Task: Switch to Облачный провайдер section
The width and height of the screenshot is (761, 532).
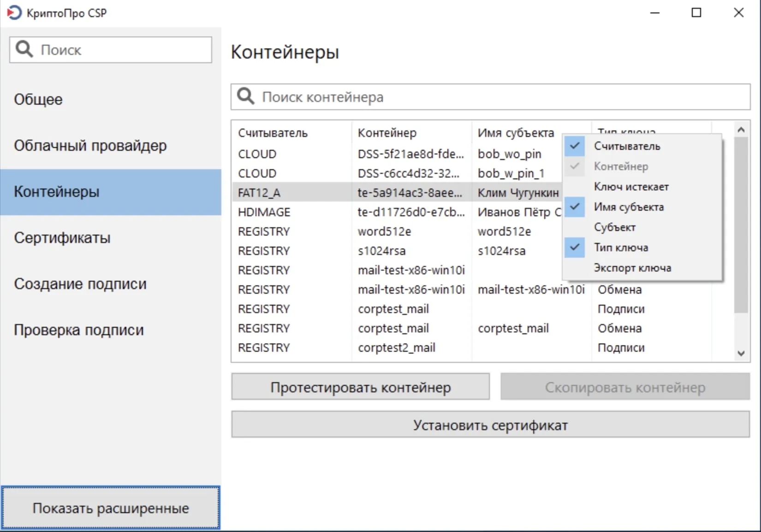Action: (x=90, y=146)
